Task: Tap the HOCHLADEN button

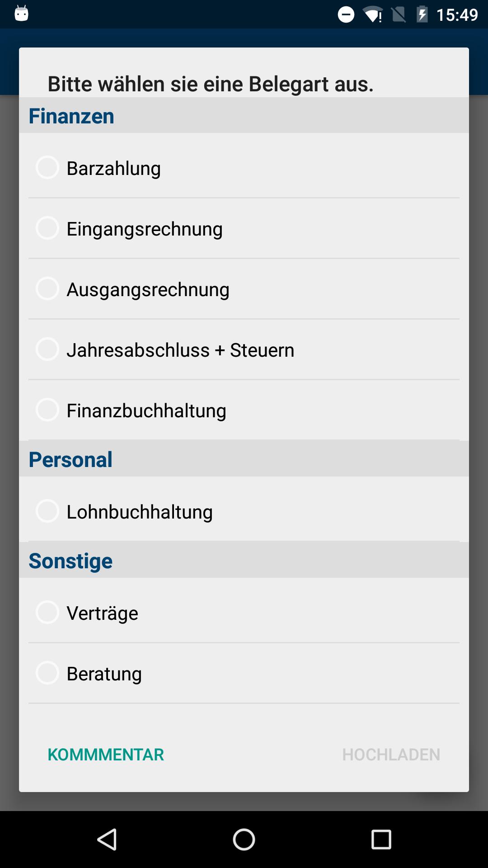Action: click(391, 755)
